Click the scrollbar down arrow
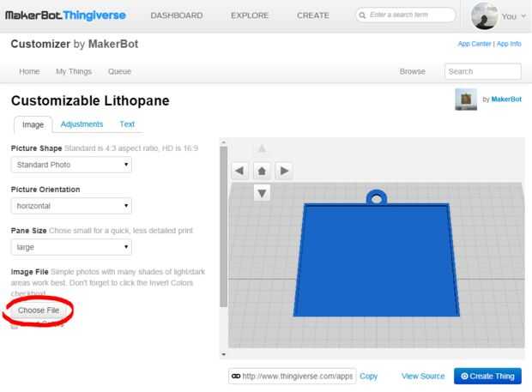Image resolution: width=532 pixels, height=392 pixels. pos(224,354)
